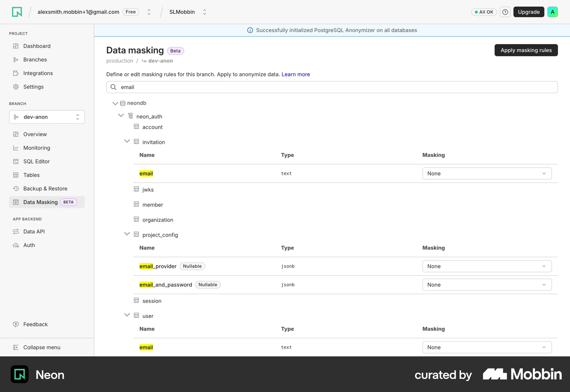Screen dimensions: 570x392
Task: Click the Tables icon in the sidebar
Action: [x=16, y=175]
